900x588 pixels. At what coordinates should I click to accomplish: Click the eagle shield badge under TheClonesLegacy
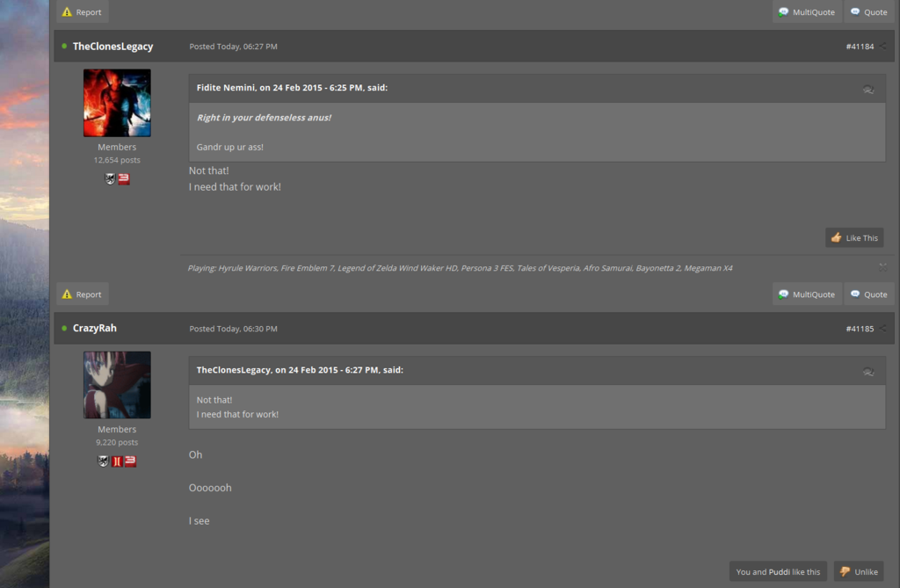point(110,178)
